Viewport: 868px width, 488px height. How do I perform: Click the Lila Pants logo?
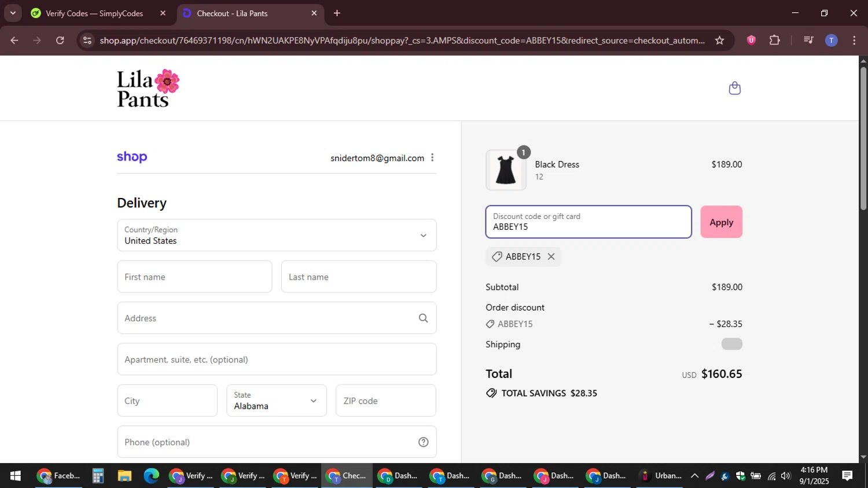[148, 88]
